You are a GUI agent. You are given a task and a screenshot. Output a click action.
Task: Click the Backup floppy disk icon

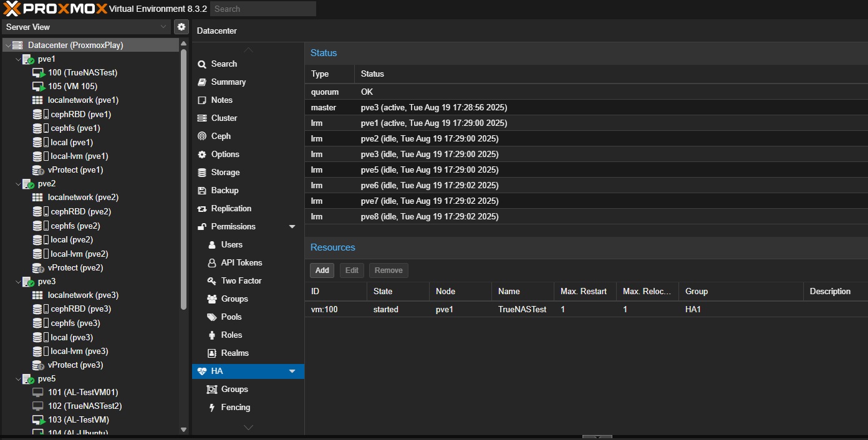click(x=202, y=191)
